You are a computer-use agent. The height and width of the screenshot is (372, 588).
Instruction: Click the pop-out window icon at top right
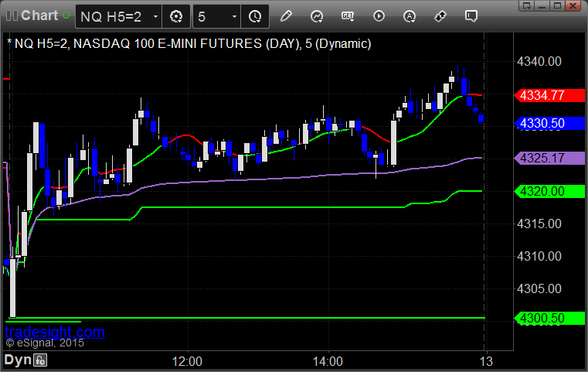tap(527, 5)
